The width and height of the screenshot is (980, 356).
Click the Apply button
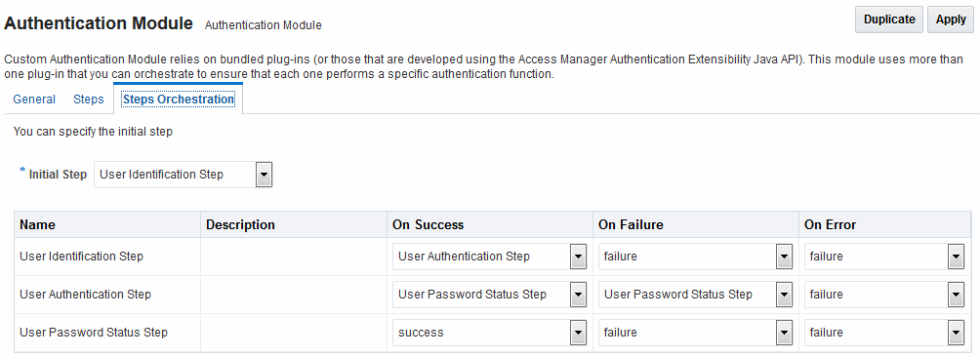pyautogui.click(x=951, y=20)
